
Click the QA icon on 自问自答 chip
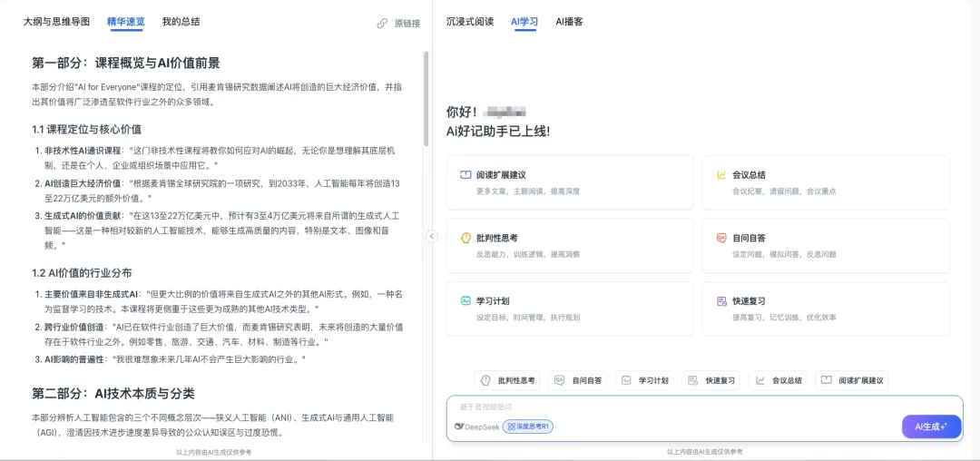[559, 380]
